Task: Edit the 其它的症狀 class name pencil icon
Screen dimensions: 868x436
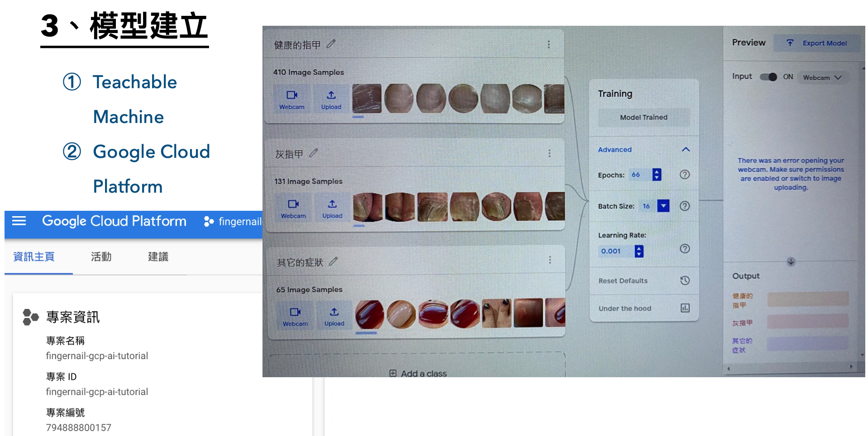Action: pos(334,261)
